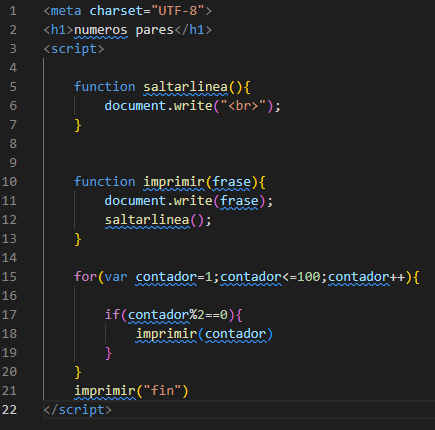Click line number 22 in the gutter
435x430 pixels.
point(9,410)
